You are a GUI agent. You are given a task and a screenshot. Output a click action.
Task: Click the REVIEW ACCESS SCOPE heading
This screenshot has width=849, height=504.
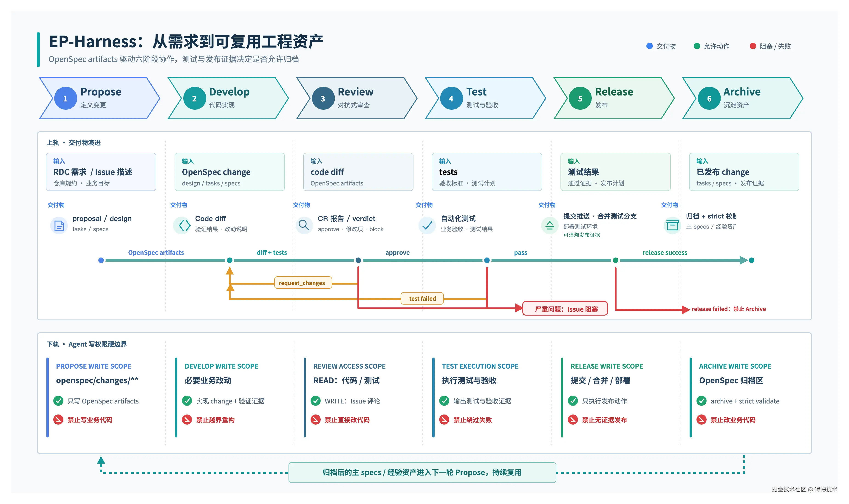tap(350, 367)
